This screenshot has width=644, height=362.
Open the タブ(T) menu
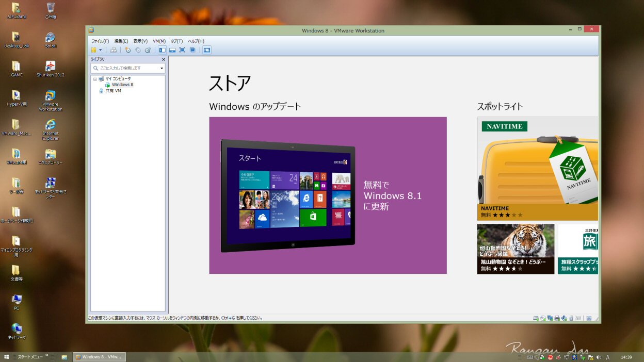177,41
